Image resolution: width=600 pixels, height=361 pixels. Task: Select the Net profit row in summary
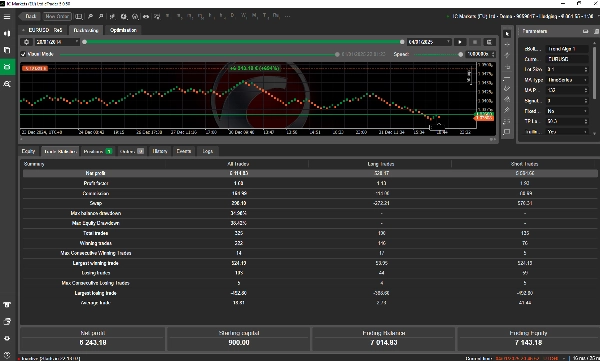(x=310, y=173)
